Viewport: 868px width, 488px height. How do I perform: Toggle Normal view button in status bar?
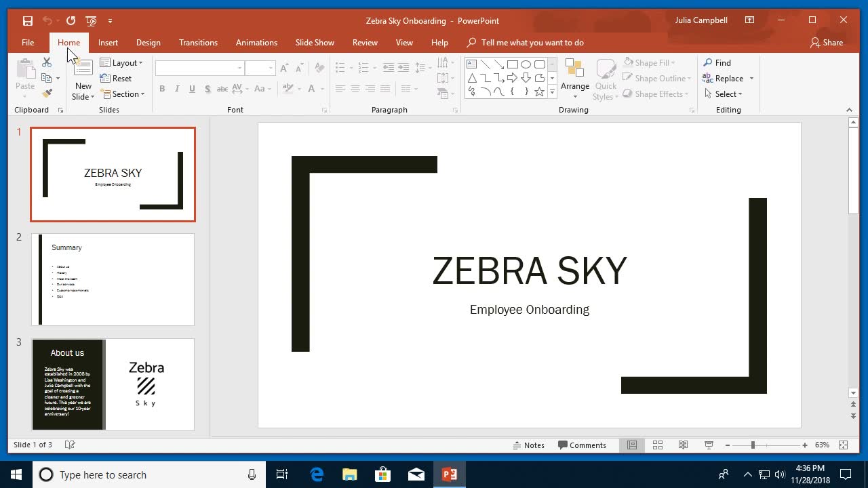[631, 445]
